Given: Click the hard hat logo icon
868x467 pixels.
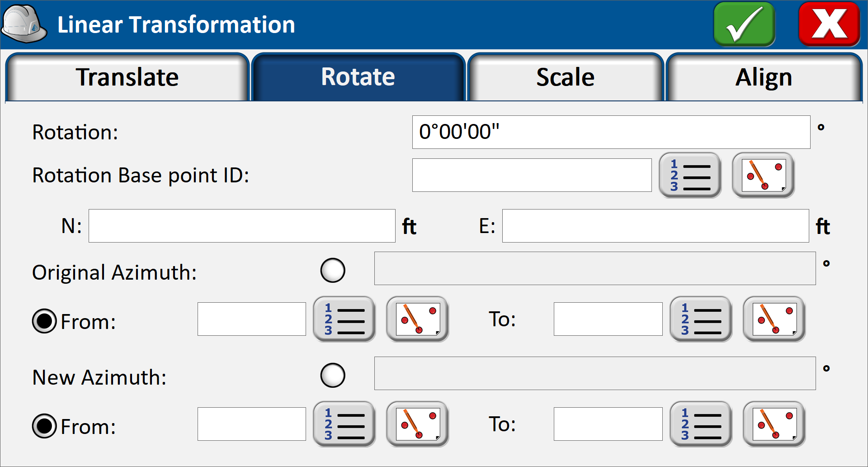Looking at the screenshot, I should click(x=24, y=24).
